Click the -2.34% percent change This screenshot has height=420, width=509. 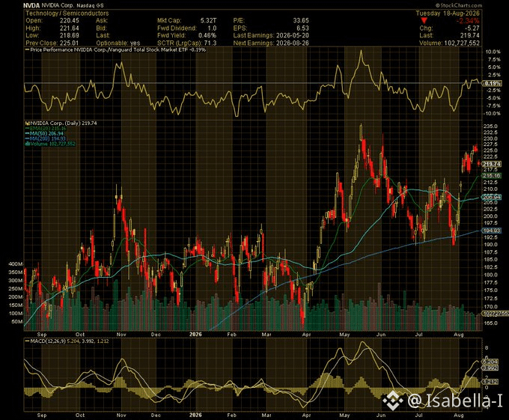tap(467, 21)
